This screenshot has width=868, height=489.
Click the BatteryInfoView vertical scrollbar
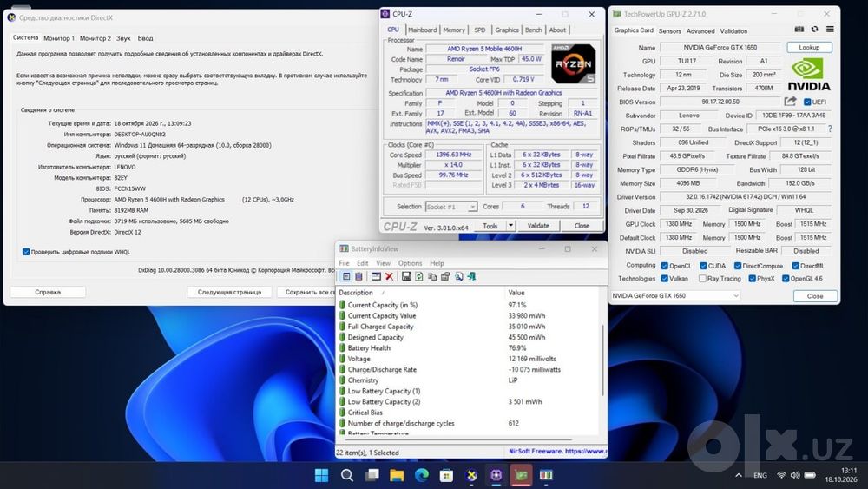coord(603,360)
